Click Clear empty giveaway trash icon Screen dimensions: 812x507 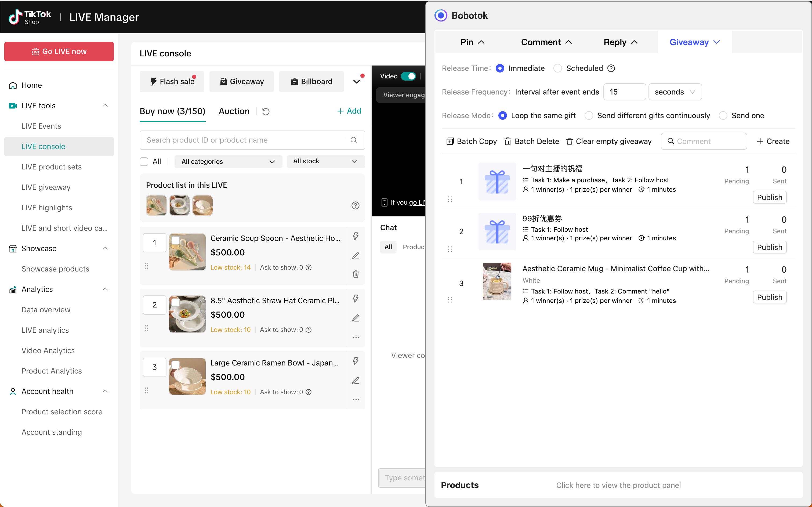tap(569, 141)
